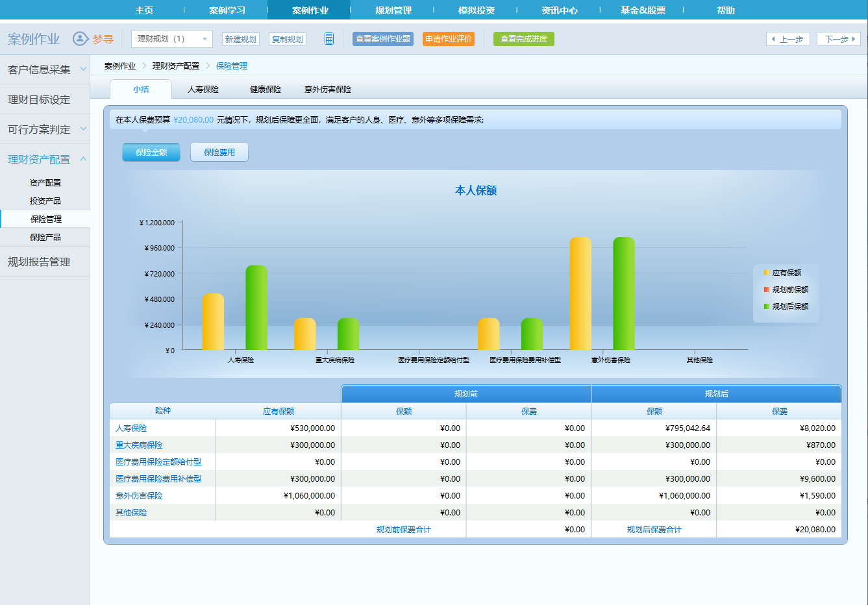The image size is (868, 605).
Task: Click 案例作业 in the breadcrumb
Action: (x=120, y=66)
